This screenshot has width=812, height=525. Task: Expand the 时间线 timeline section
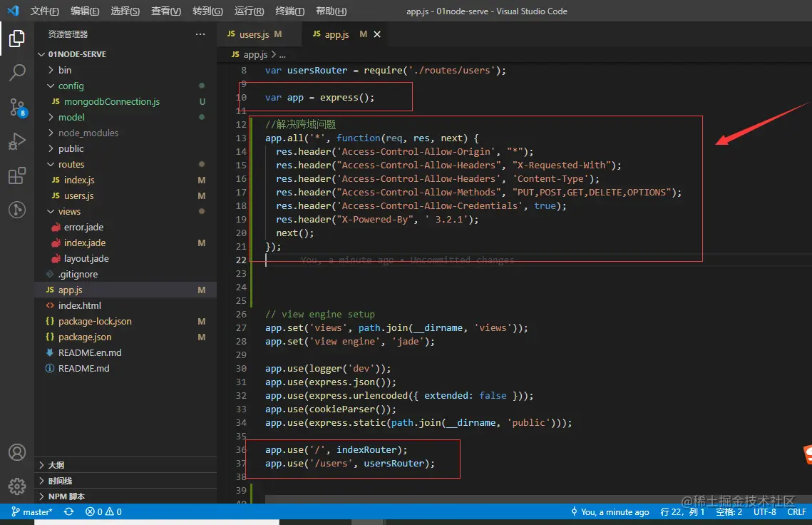125,481
